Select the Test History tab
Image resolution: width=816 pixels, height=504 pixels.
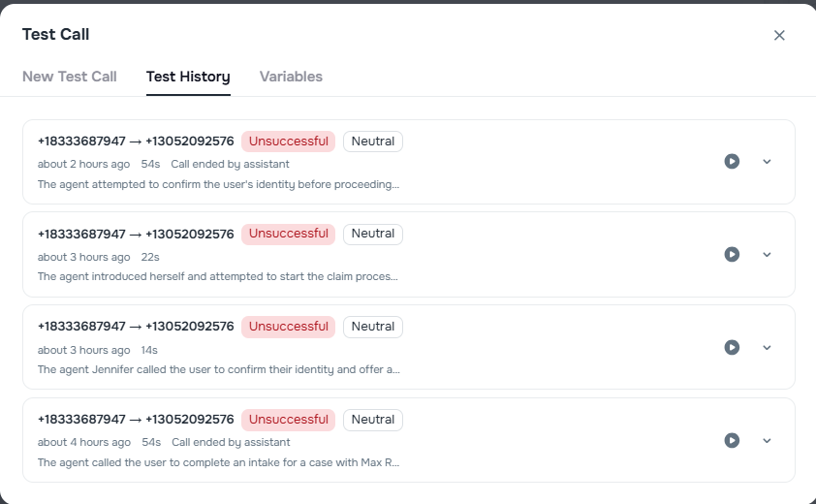click(x=188, y=77)
